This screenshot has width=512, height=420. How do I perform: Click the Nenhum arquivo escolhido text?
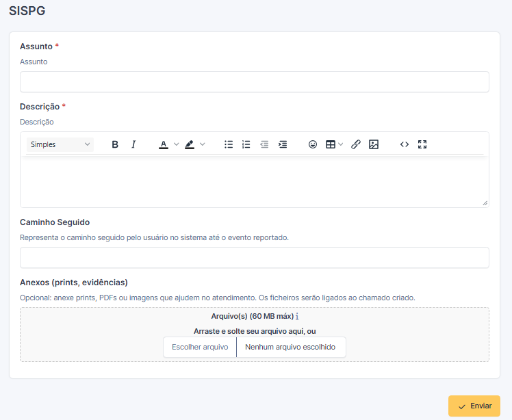pos(290,347)
